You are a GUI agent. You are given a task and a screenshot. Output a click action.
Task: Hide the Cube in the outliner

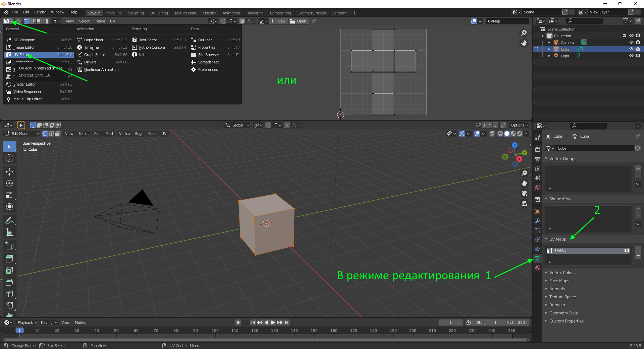(631, 49)
